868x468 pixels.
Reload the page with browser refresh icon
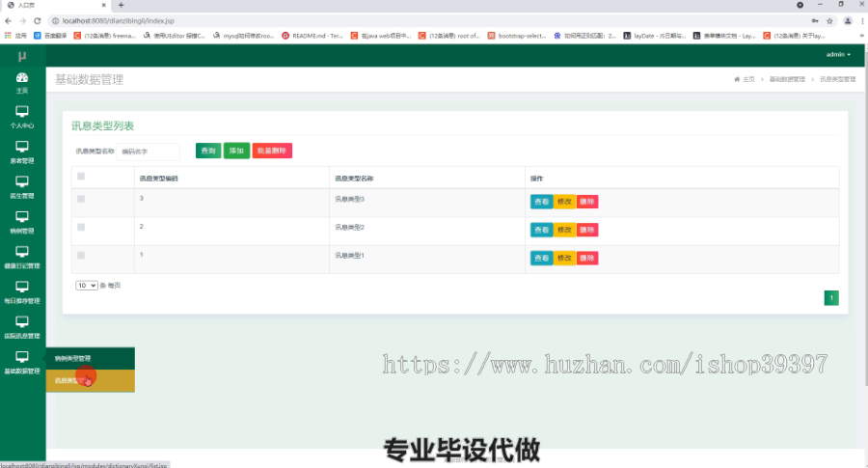[x=37, y=21]
